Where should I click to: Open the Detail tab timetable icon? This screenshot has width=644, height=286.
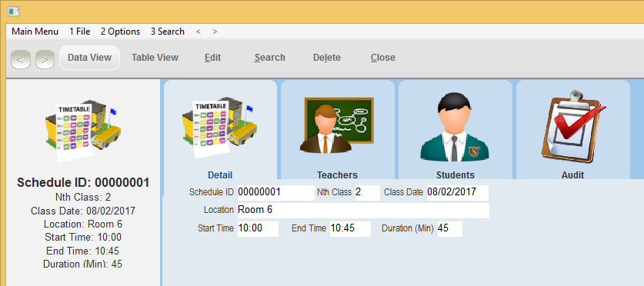click(220, 129)
